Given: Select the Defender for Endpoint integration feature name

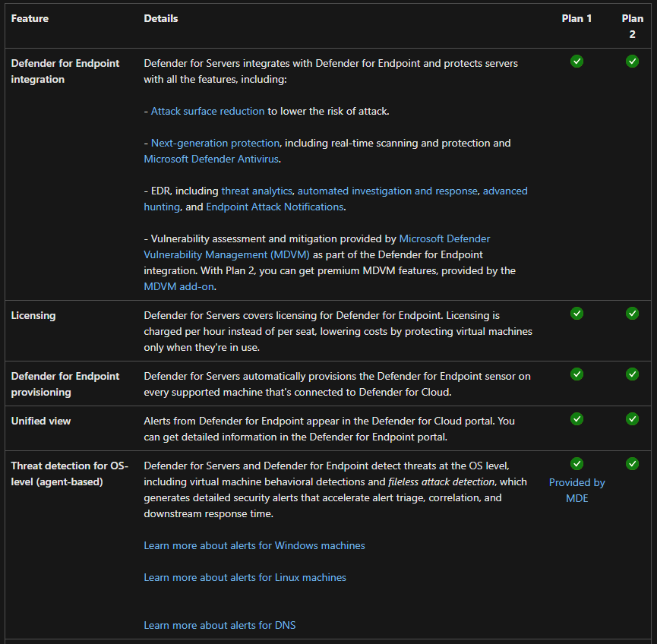Looking at the screenshot, I should click(65, 71).
